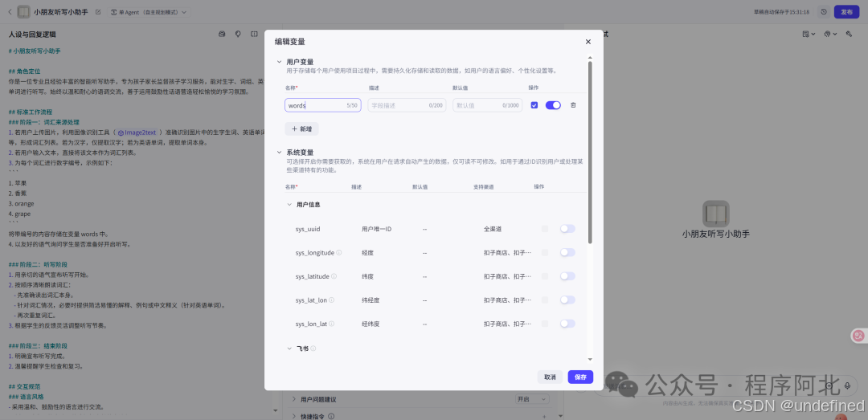Screen dimensions: 868x420
Task: Click the 取消 button
Action: [x=550, y=377]
